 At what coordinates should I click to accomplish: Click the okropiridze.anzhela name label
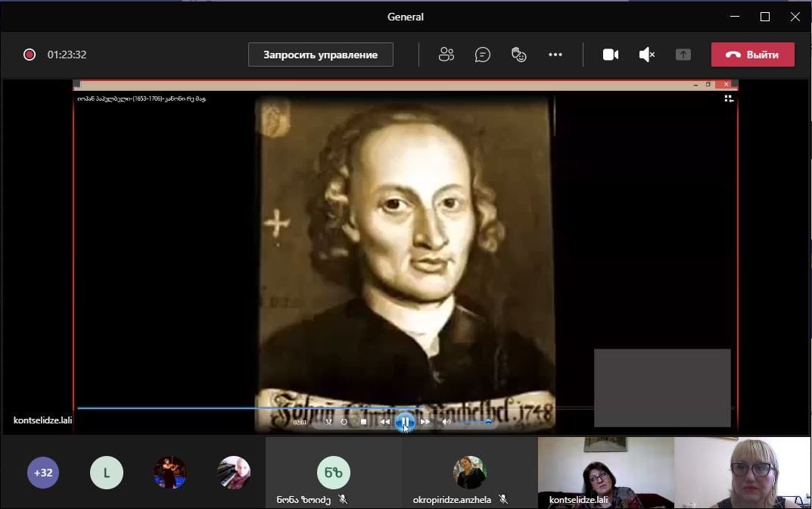coord(452,500)
